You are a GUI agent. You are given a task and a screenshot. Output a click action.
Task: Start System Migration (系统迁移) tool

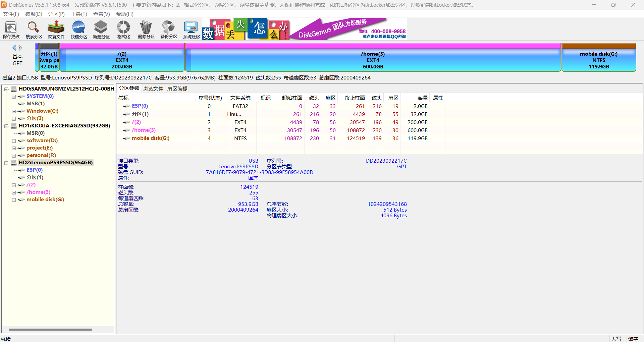pyautogui.click(x=191, y=30)
